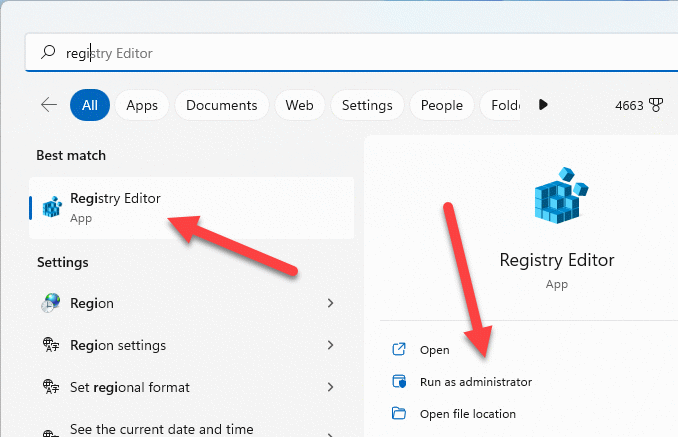Click the Run as administrator shield icon

[399, 381]
